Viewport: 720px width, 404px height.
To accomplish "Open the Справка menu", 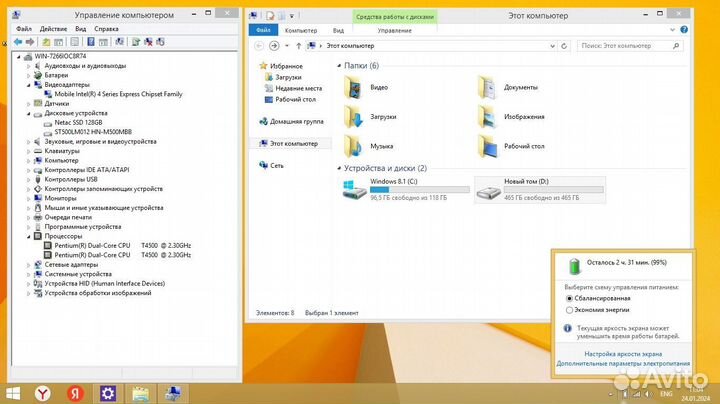I will 106,28.
